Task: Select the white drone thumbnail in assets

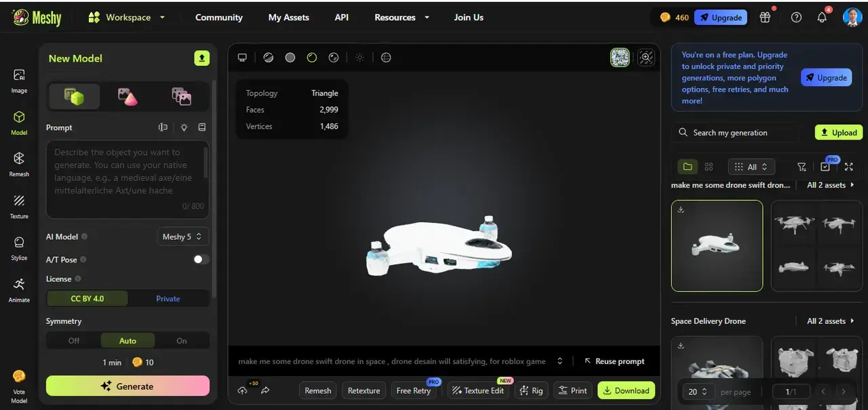Action: tap(717, 245)
